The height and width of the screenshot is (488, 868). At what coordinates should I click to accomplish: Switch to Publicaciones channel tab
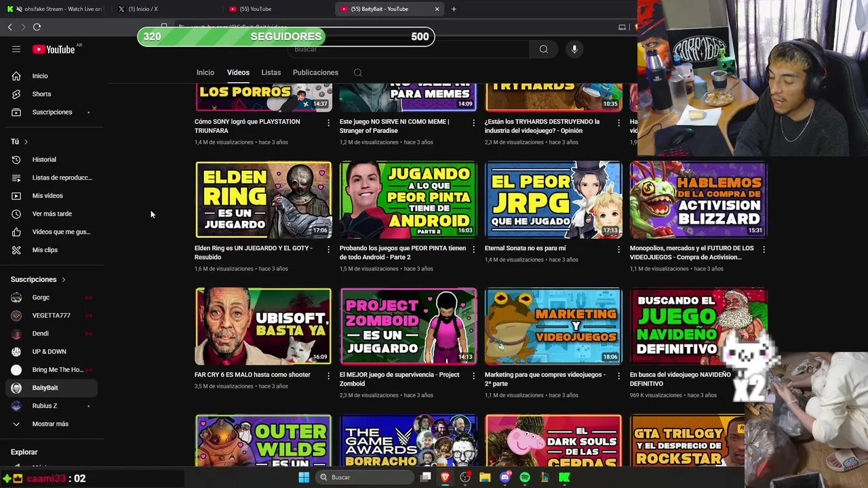315,73
